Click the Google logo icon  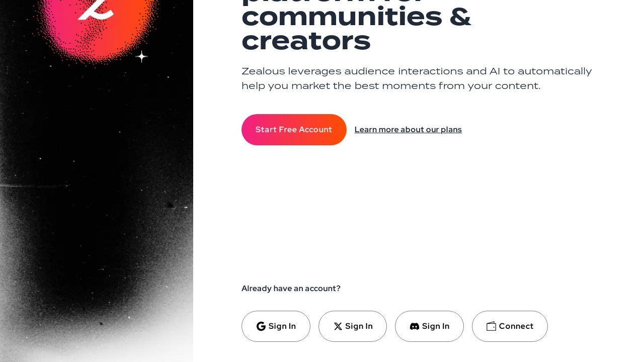261,326
